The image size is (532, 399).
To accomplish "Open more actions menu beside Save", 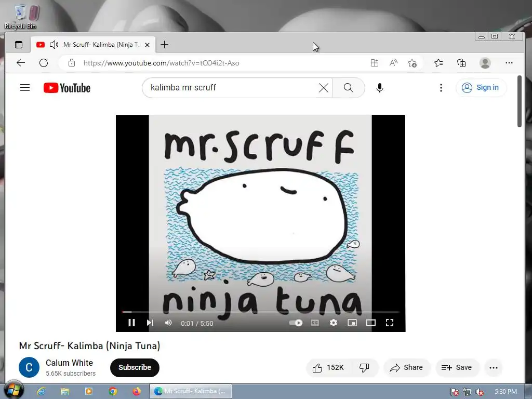I will (x=494, y=367).
